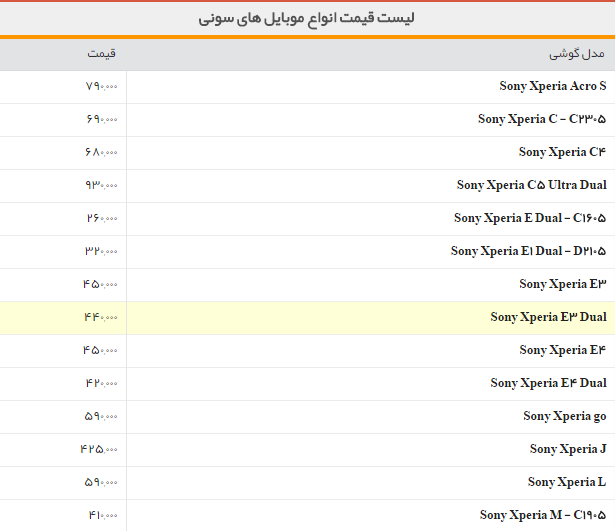This screenshot has height=531, width=615.
Task: Click price ۴۲۵,۰۰۰ in the Xperia J row
Action: tap(99, 449)
